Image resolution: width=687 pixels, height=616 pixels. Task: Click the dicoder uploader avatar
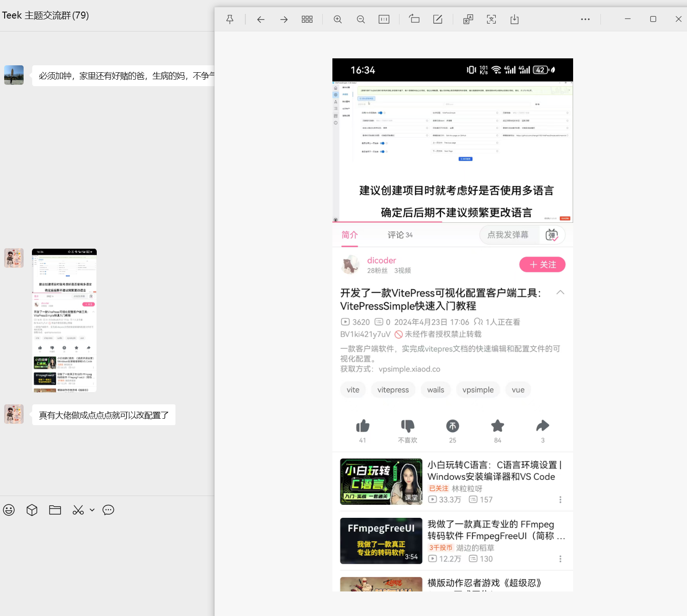point(350,264)
